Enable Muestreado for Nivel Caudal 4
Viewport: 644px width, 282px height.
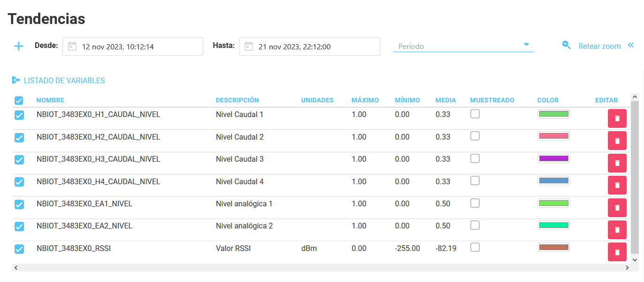point(475,180)
